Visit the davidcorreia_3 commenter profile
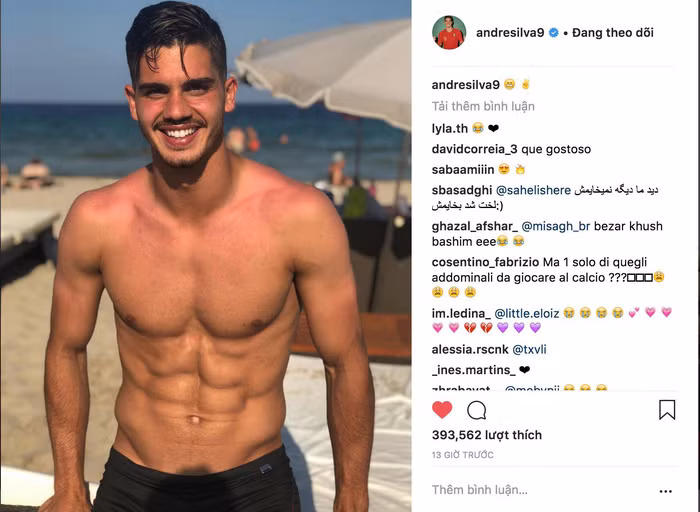 point(475,149)
